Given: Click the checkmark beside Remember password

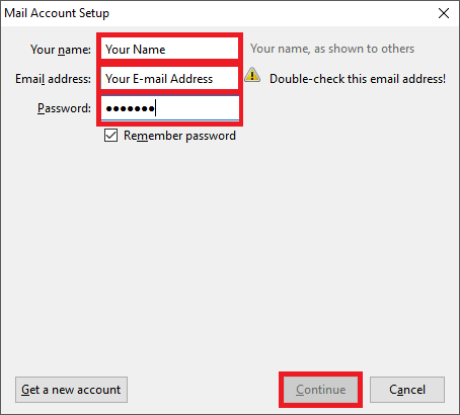Looking at the screenshot, I should pos(111,136).
